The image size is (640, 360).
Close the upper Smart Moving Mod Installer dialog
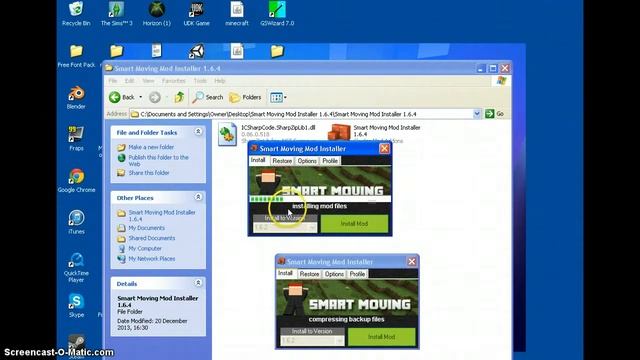pyautogui.click(x=384, y=149)
